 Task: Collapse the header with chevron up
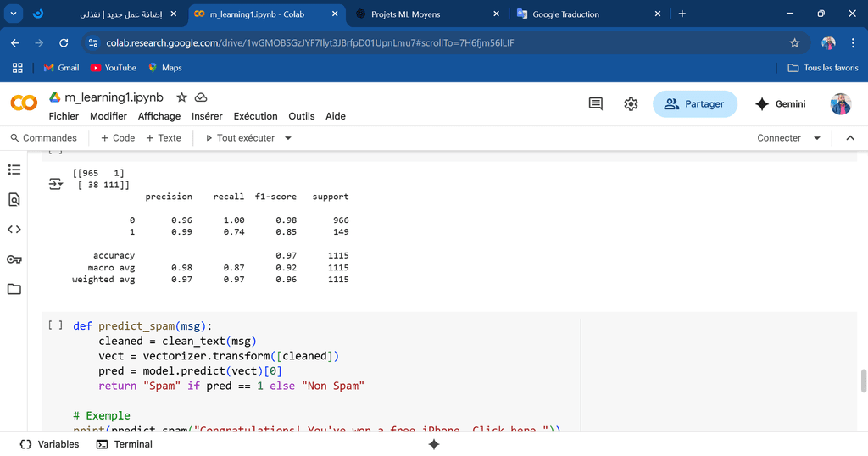[850, 138]
